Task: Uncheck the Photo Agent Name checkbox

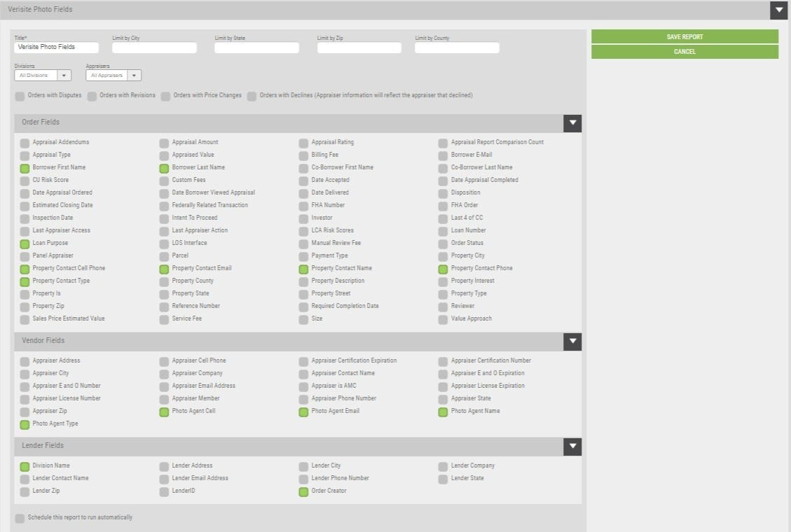Action: point(443,412)
